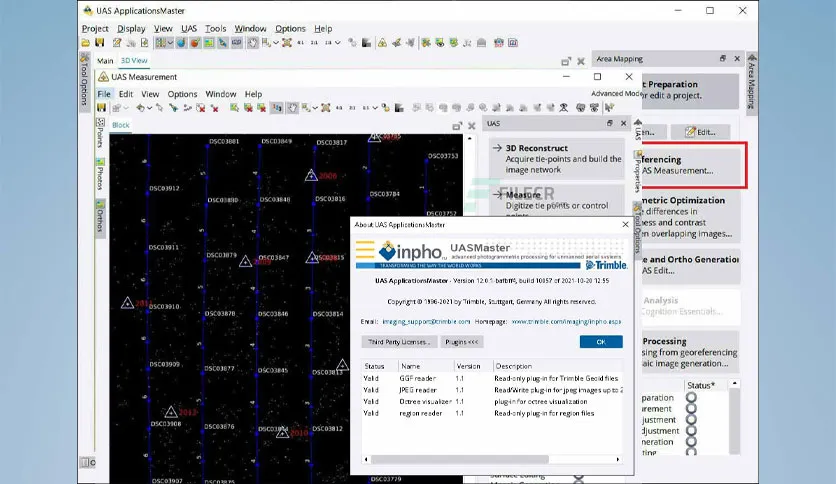
Task: Select the JPEG reader plugin row
Action: pyautogui.click(x=492, y=390)
